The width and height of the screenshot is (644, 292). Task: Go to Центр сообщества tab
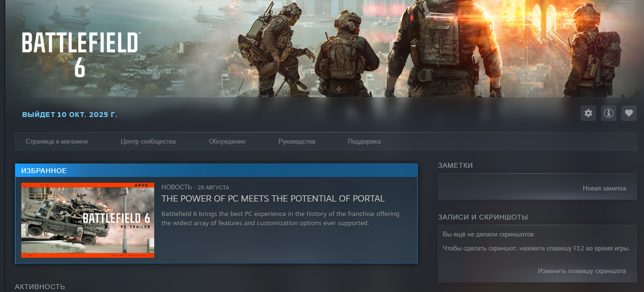148,142
